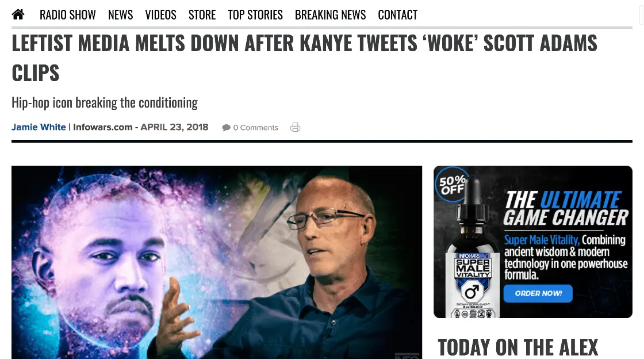Click the Kanye and Scott Adams article image
This screenshot has width=644, height=359.
point(217,262)
